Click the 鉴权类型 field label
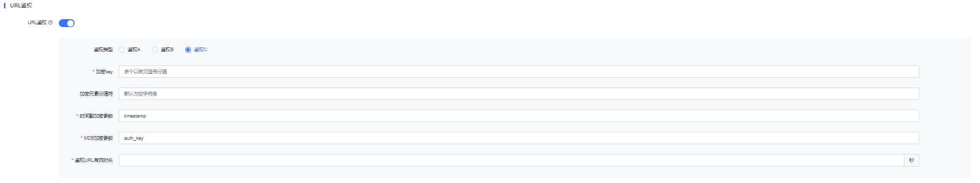Viewport: 980px width, 183px height. tap(104, 50)
